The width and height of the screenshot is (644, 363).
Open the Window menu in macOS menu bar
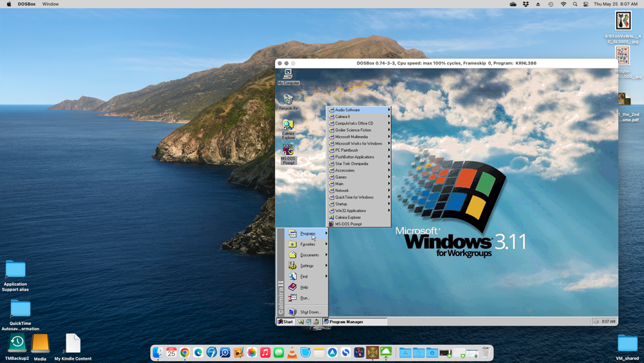tap(50, 4)
